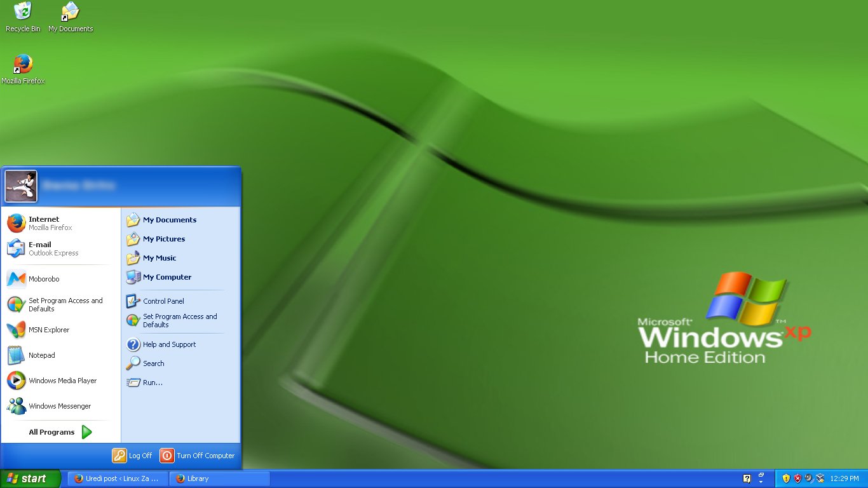Open MSN Explorer in Start menu

(x=49, y=330)
